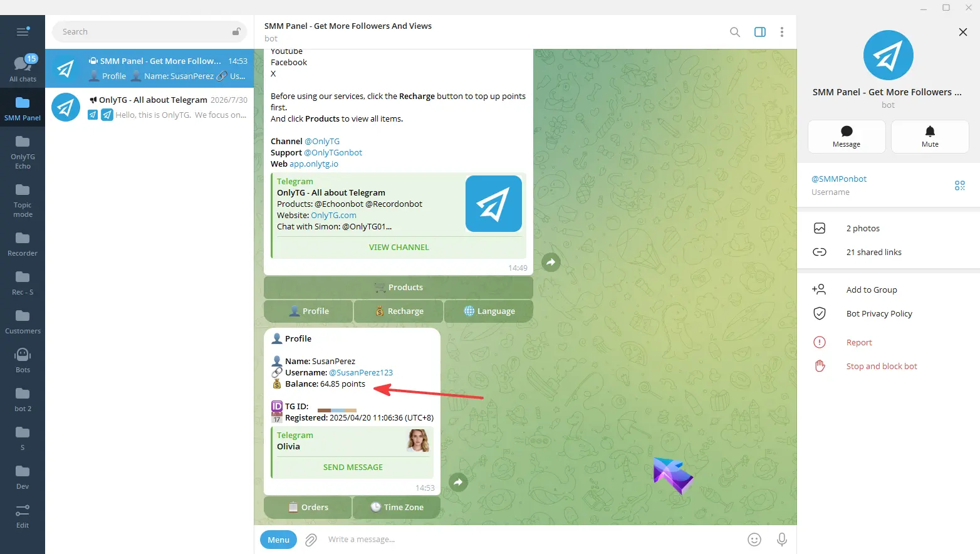
Task: Toggle the right info sidebar
Action: 760,32
